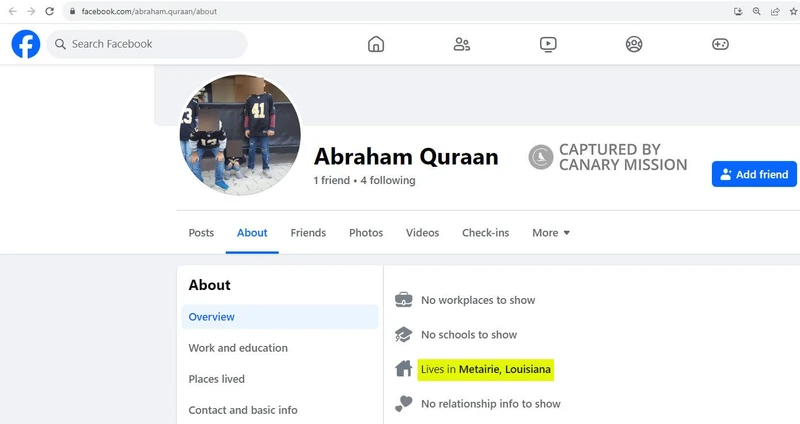Click the zoom magnifier icon in address bar

point(757,11)
